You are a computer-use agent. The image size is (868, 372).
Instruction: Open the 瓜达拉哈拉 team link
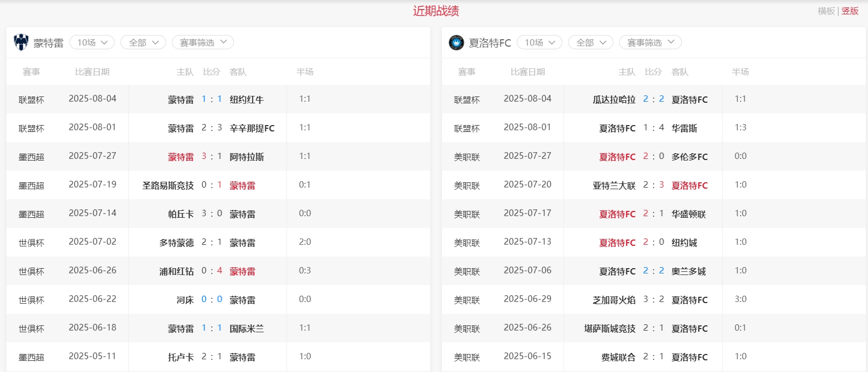(x=614, y=100)
